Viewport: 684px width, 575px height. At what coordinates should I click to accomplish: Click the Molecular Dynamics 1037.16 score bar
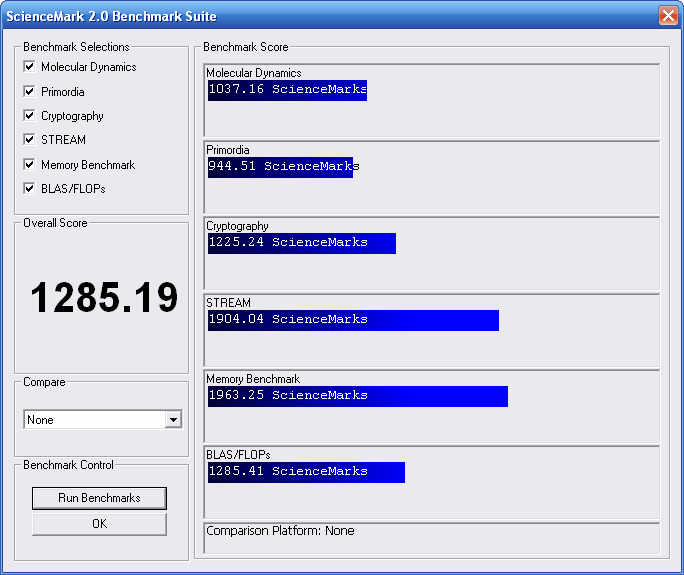287,90
